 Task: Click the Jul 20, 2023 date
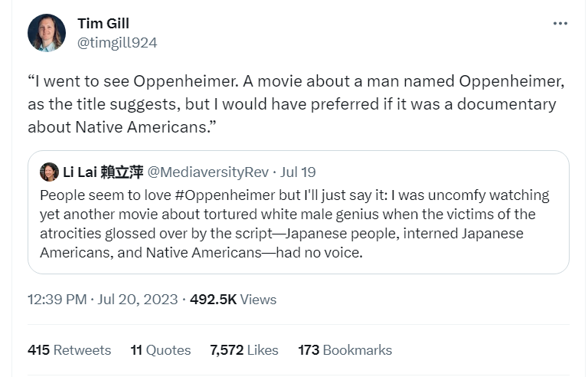137,300
